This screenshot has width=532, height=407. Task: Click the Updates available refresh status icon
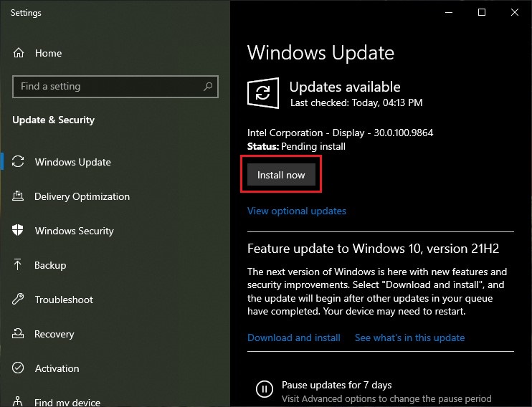click(x=263, y=93)
